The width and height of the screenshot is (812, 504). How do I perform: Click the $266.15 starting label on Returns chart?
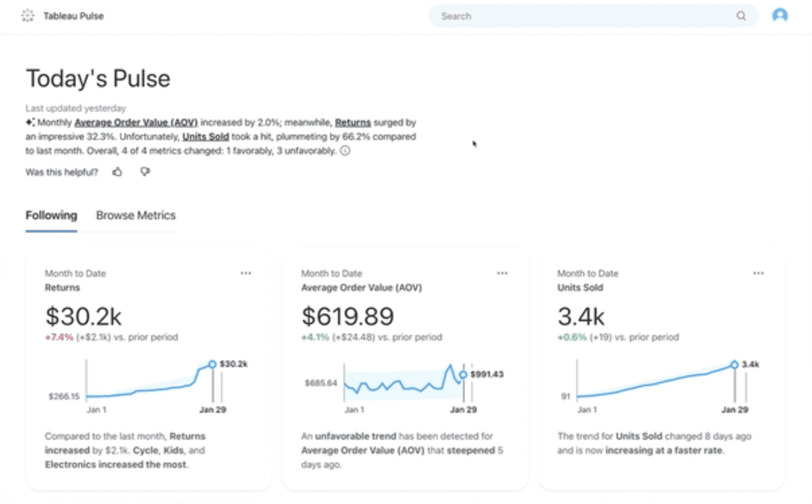[x=64, y=397]
